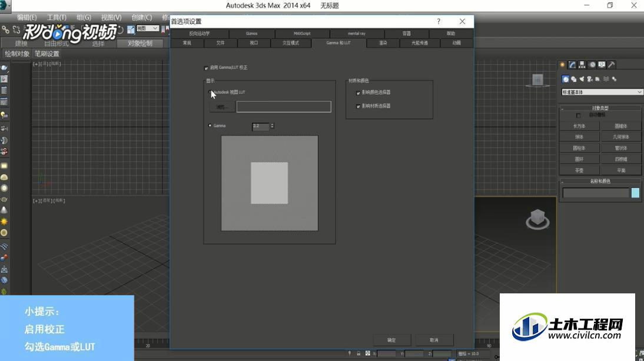The width and height of the screenshot is (644, 361).
Task: Select the Shapes category icon
Action: click(x=574, y=79)
